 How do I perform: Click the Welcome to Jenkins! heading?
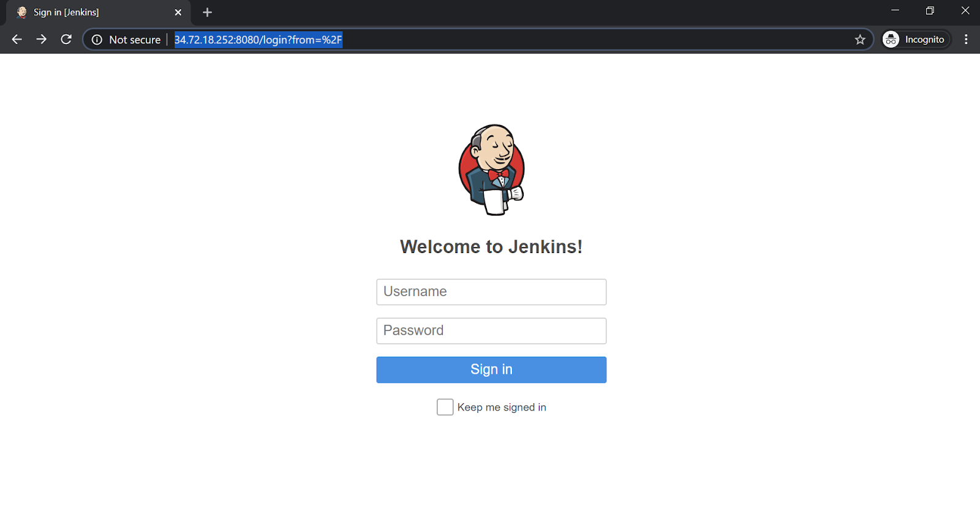(491, 246)
